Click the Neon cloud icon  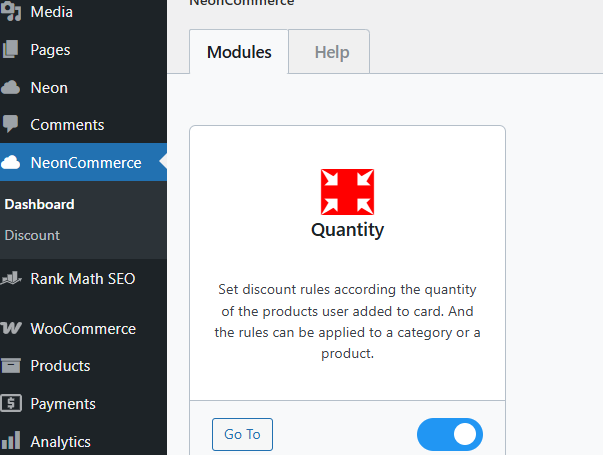10,88
